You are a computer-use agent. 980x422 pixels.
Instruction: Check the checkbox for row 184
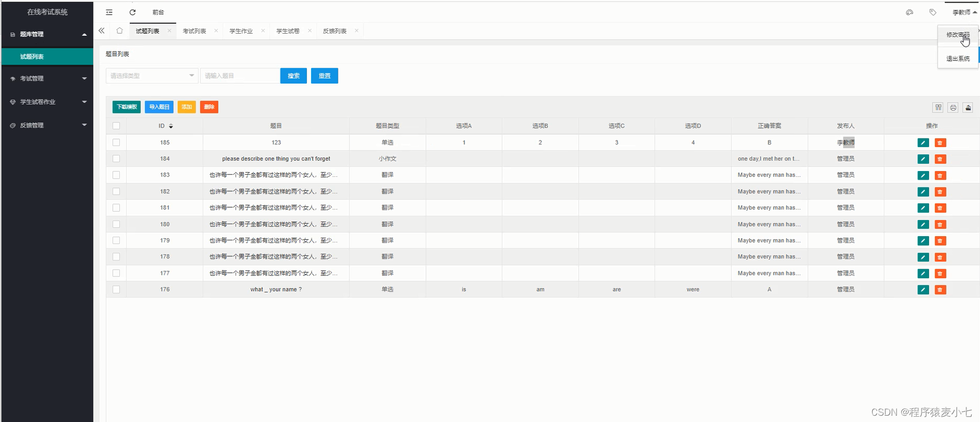116,159
